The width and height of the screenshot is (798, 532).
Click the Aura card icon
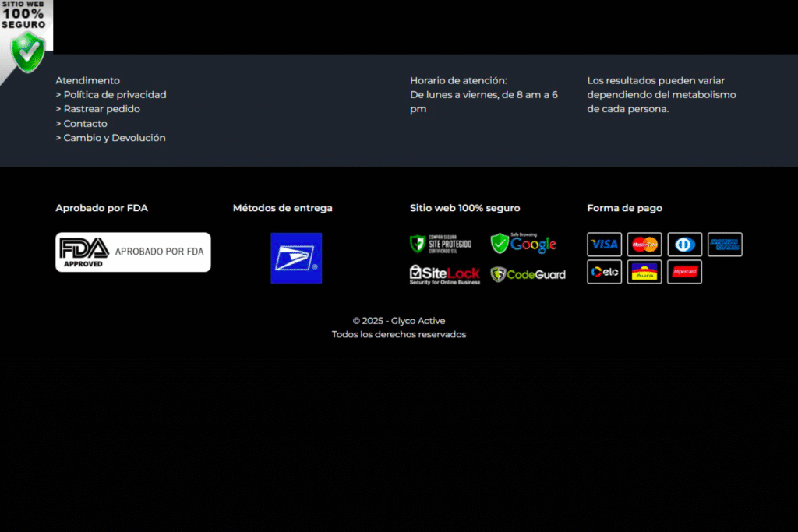point(644,272)
